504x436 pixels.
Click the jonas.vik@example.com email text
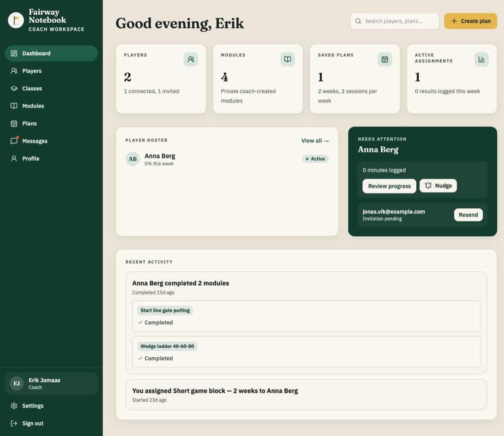(x=394, y=211)
